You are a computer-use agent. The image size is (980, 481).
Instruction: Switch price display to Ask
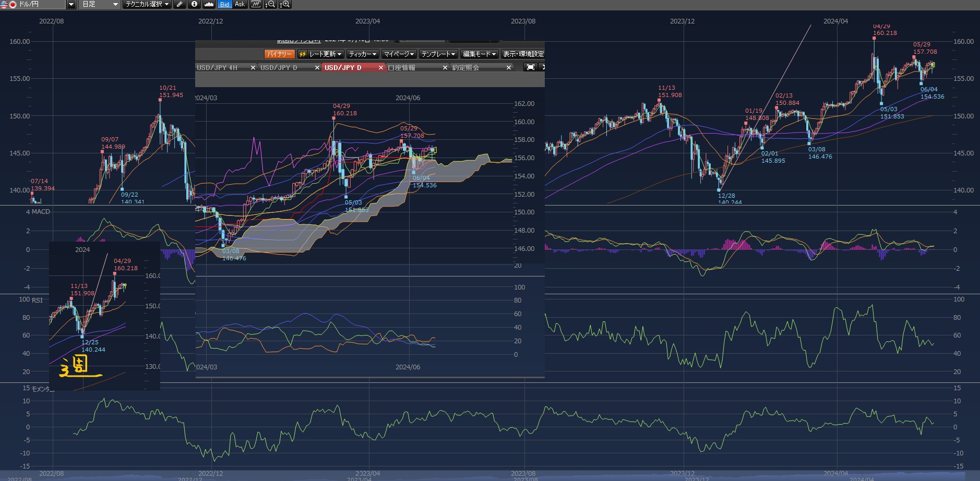click(240, 4)
